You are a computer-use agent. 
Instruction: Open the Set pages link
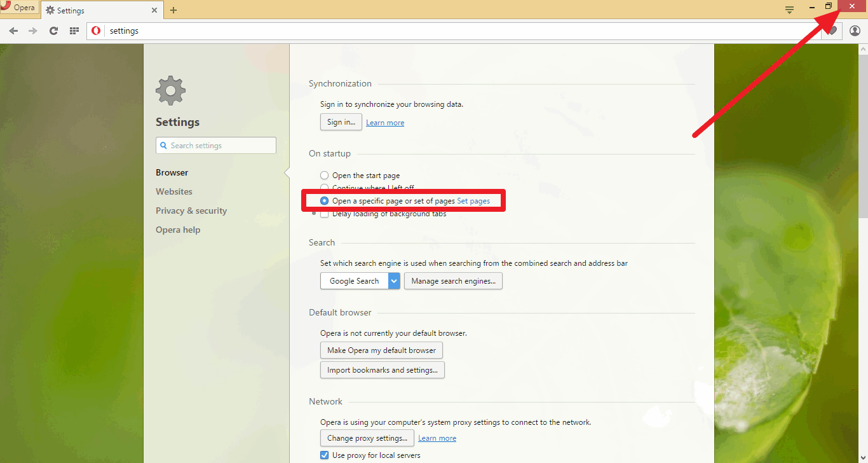click(x=473, y=200)
